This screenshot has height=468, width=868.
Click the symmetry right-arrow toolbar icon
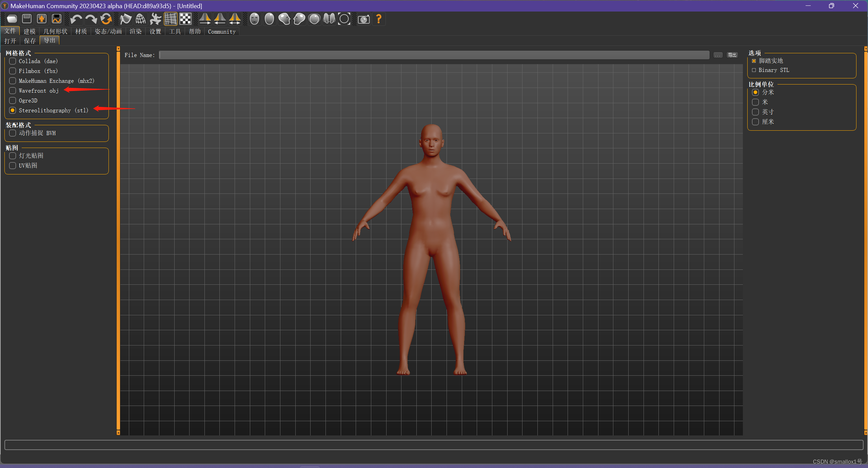(x=205, y=19)
